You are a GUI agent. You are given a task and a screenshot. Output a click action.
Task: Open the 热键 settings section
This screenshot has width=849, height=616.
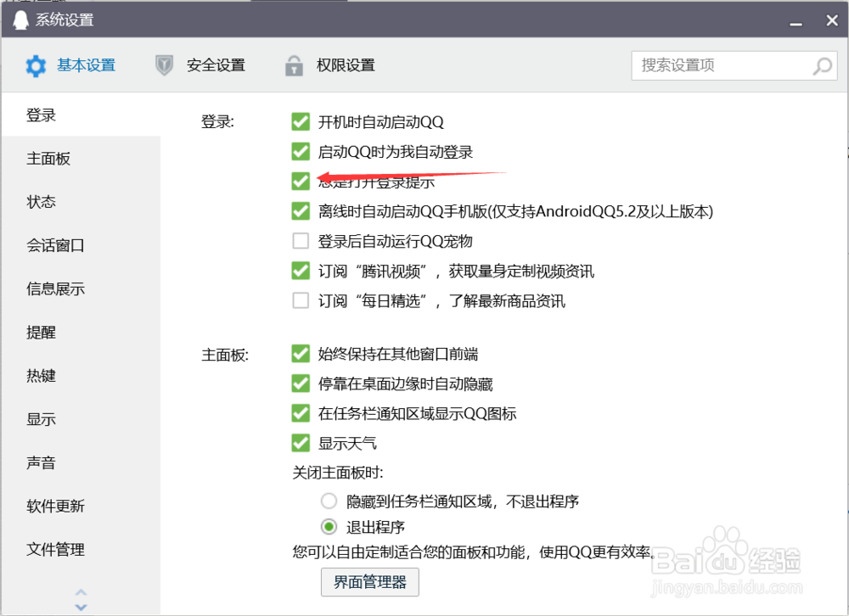click(x=41, y=376)
